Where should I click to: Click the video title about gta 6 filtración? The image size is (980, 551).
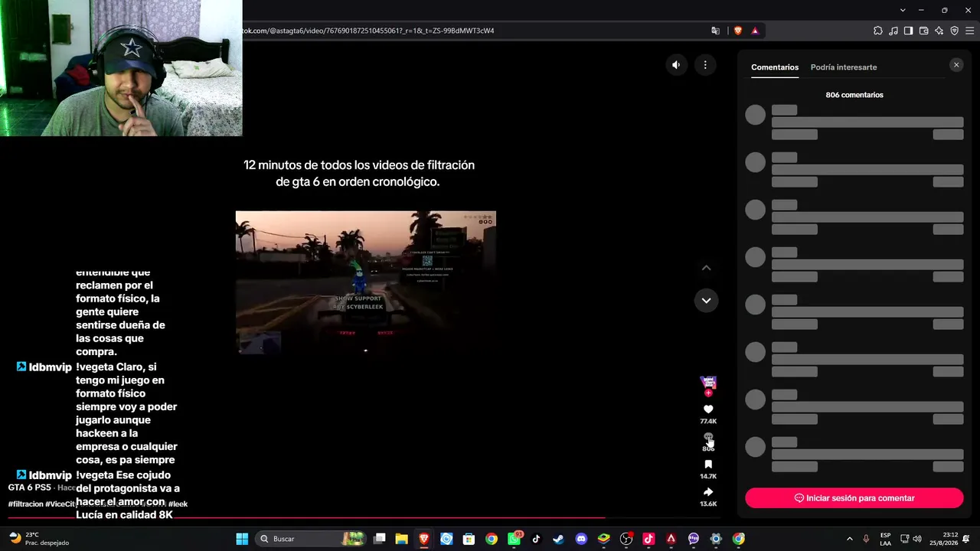(359, 174)
